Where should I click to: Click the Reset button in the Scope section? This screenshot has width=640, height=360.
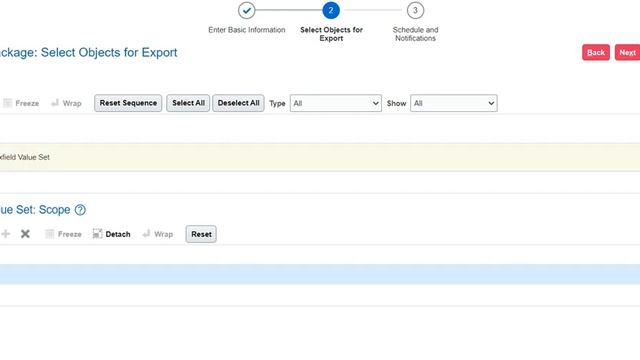pyautogui.click(x=201, y=234)
